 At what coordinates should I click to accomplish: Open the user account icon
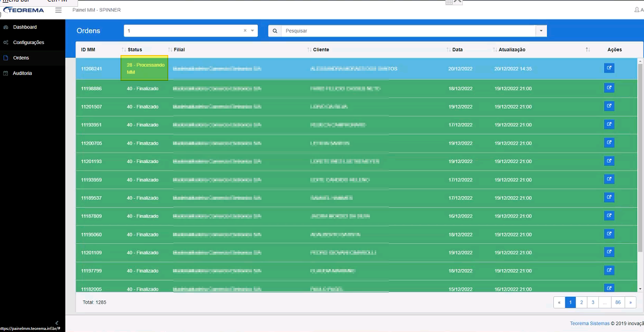pos(638,10)
